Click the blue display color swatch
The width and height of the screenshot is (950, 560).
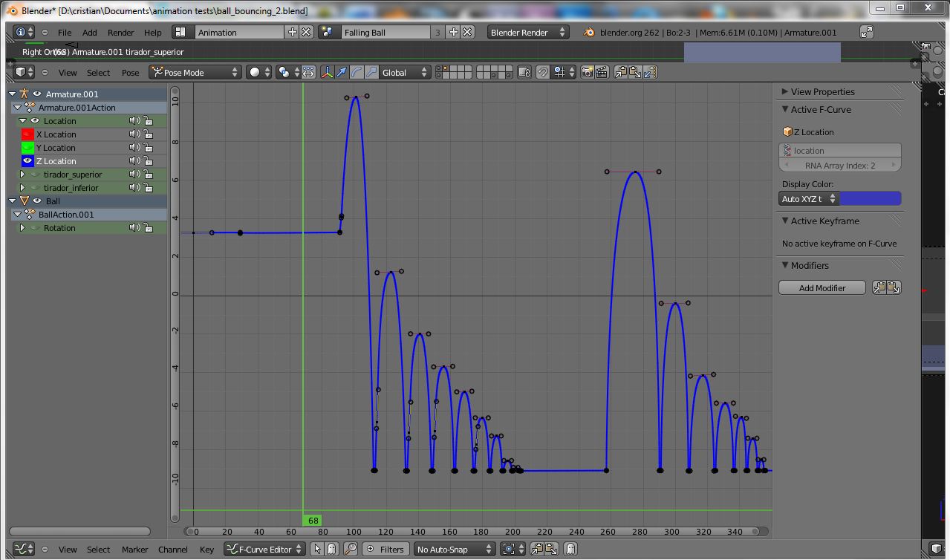click(871, 198)
